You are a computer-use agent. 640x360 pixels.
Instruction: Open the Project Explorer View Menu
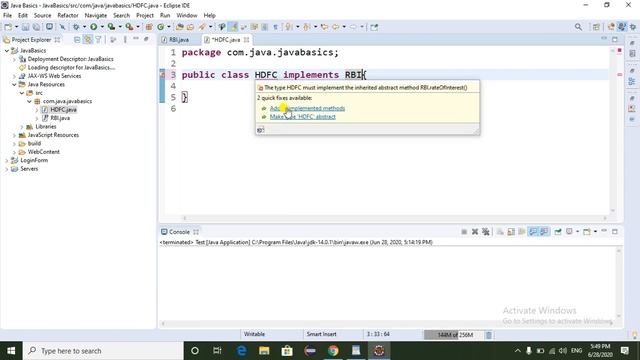click(x=125, y=40)
